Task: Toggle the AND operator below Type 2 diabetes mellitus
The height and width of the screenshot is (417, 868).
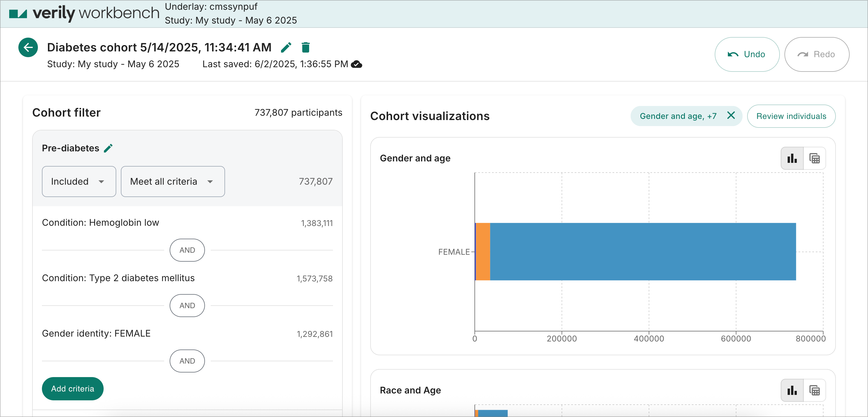Action: point(187,305)
